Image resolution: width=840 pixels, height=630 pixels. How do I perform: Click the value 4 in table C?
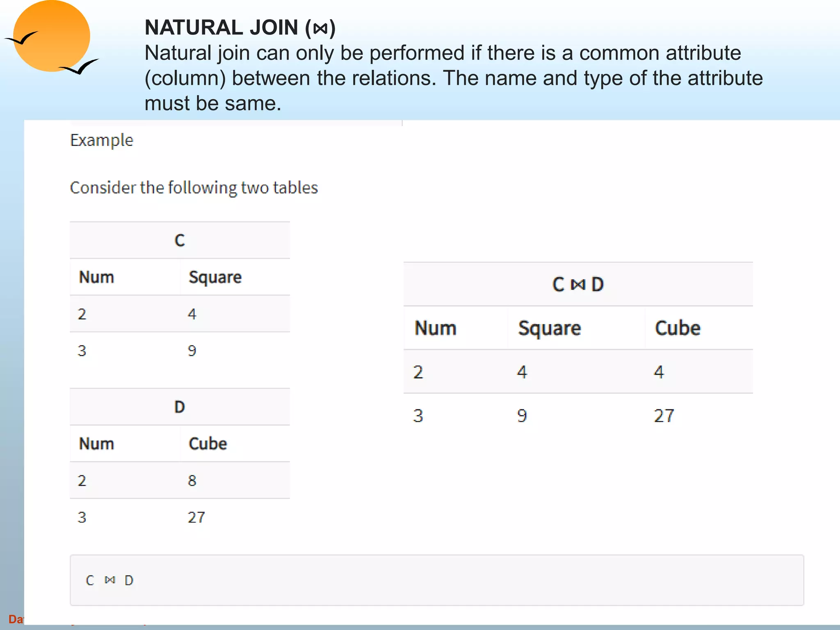(192, 314)
